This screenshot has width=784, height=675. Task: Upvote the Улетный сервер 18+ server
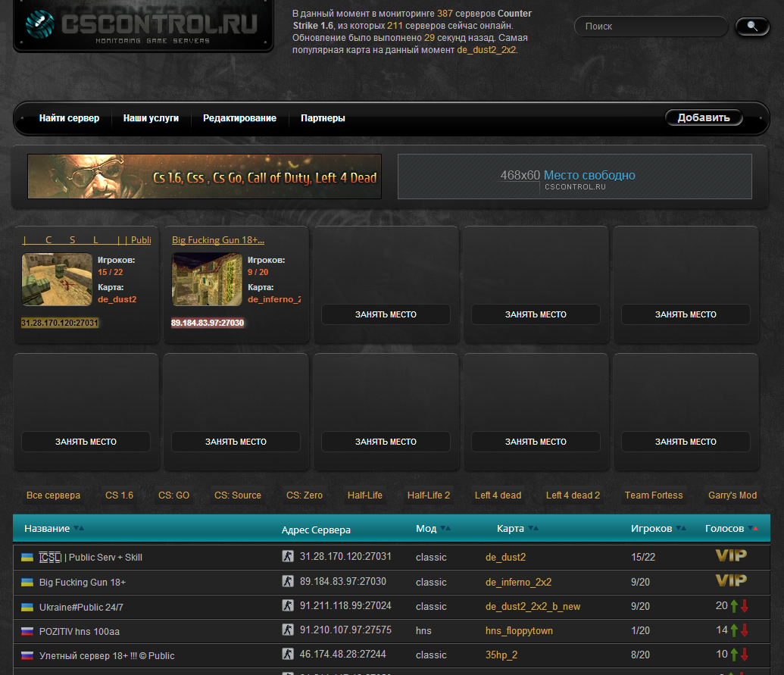point(733,655)
